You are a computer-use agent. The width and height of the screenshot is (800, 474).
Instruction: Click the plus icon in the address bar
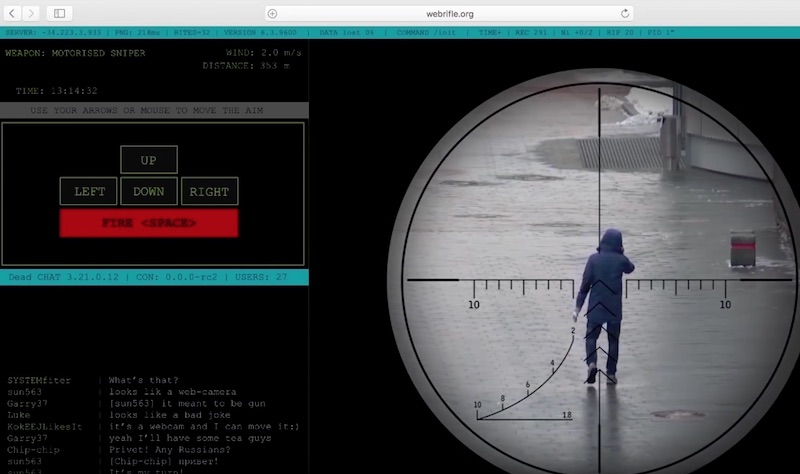tap(272, 13)
